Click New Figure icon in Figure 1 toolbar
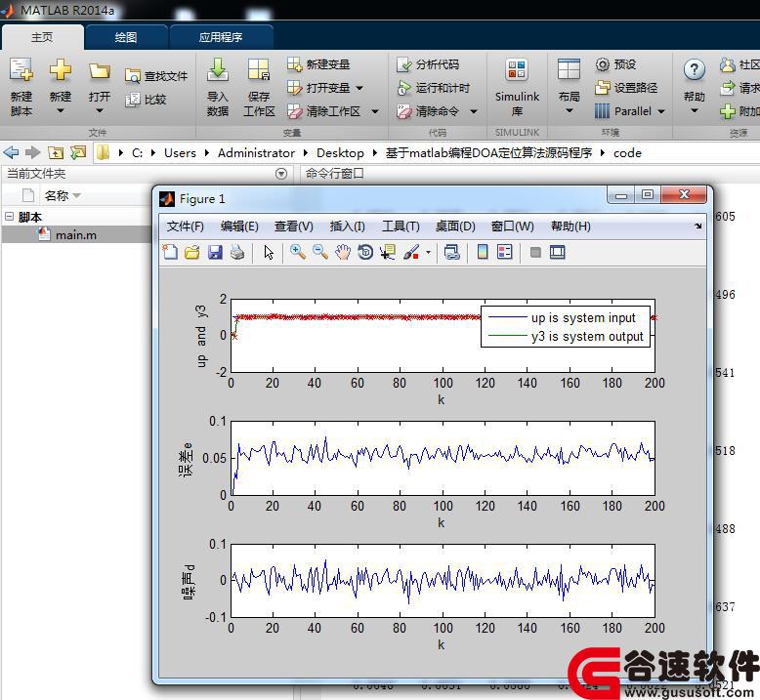 pyautogui.click(x=170, y=252)
